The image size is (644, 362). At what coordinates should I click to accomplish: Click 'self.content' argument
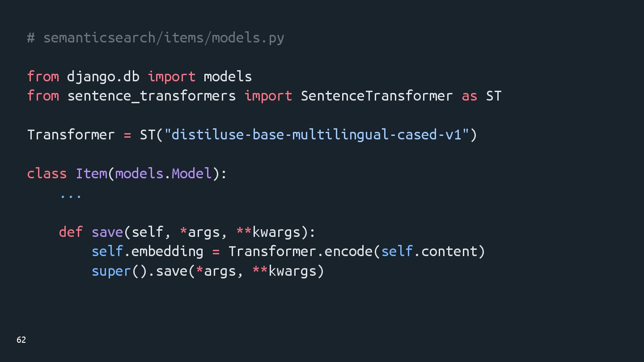[429, 252]
